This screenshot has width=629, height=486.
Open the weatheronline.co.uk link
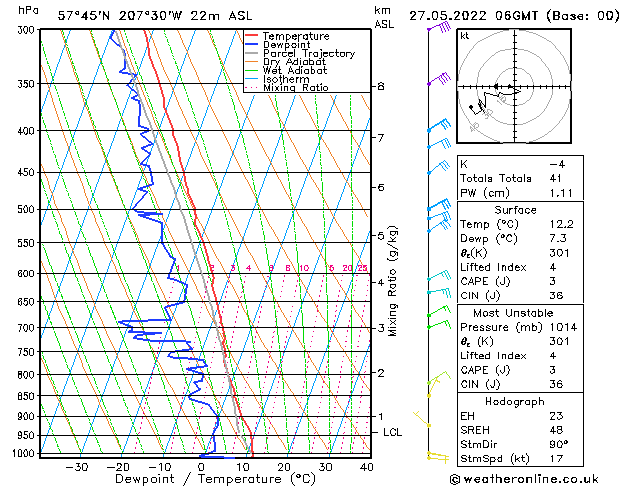540,478
